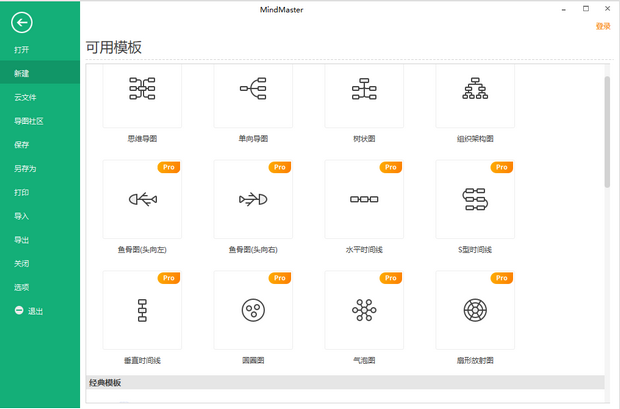Minimize the MindMaster window

[564, 9]
